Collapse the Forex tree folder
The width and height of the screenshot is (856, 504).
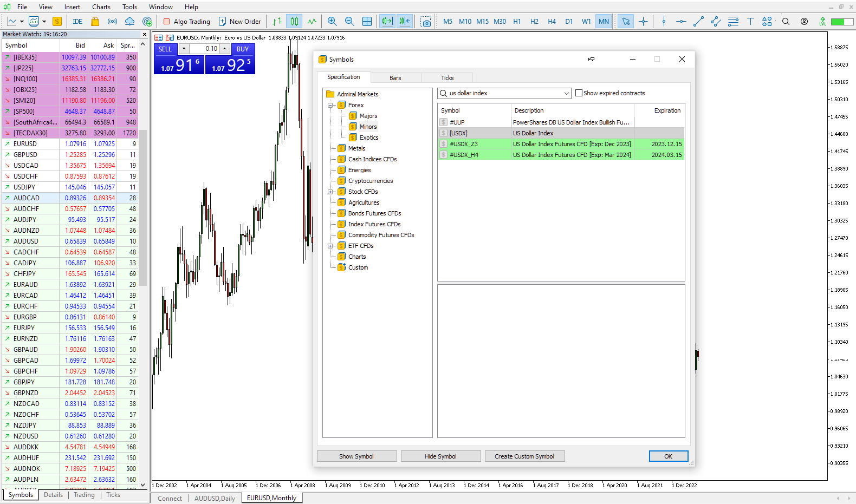point(330,105)
